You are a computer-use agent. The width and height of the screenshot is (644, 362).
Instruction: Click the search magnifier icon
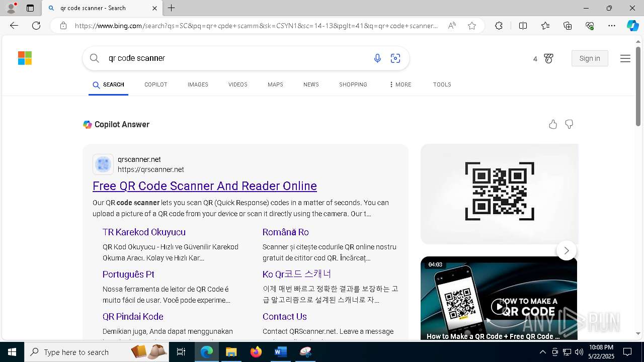point(94,58)
